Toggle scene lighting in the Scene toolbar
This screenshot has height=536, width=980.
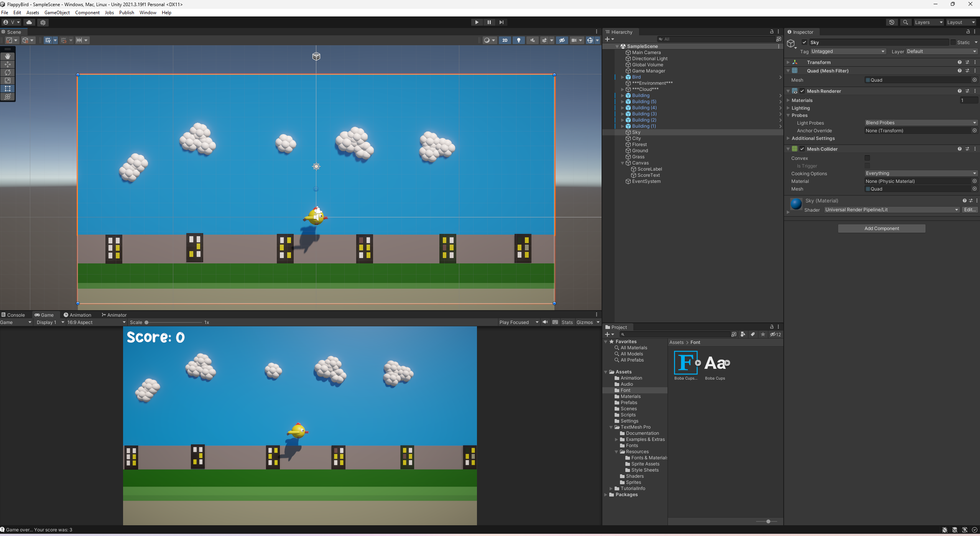coord(518,40)
